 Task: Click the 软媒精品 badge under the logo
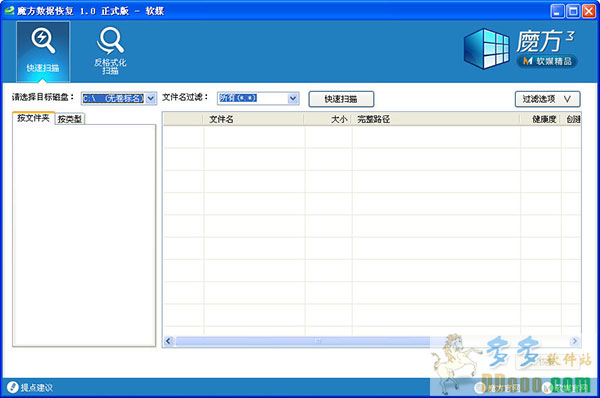[547, 61]
